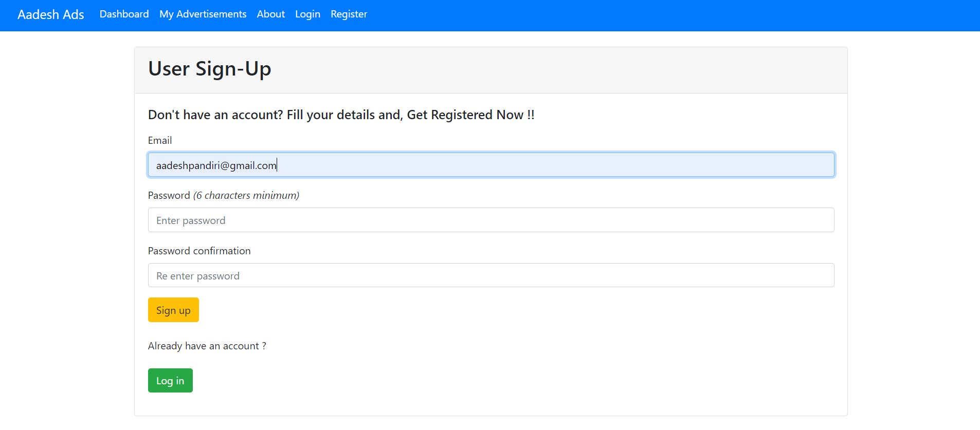Click the green Log in button

(170, 380)
